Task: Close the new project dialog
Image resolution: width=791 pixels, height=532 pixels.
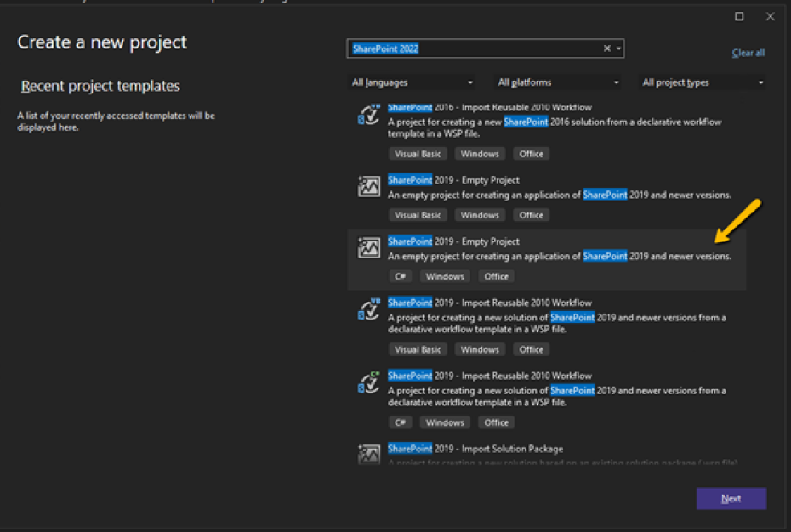Action: (770, 16)
